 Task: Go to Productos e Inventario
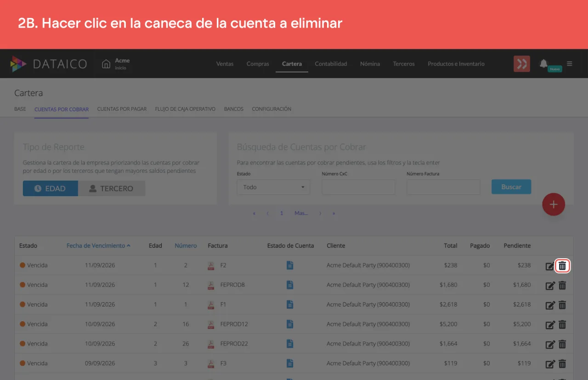(456, 64)
